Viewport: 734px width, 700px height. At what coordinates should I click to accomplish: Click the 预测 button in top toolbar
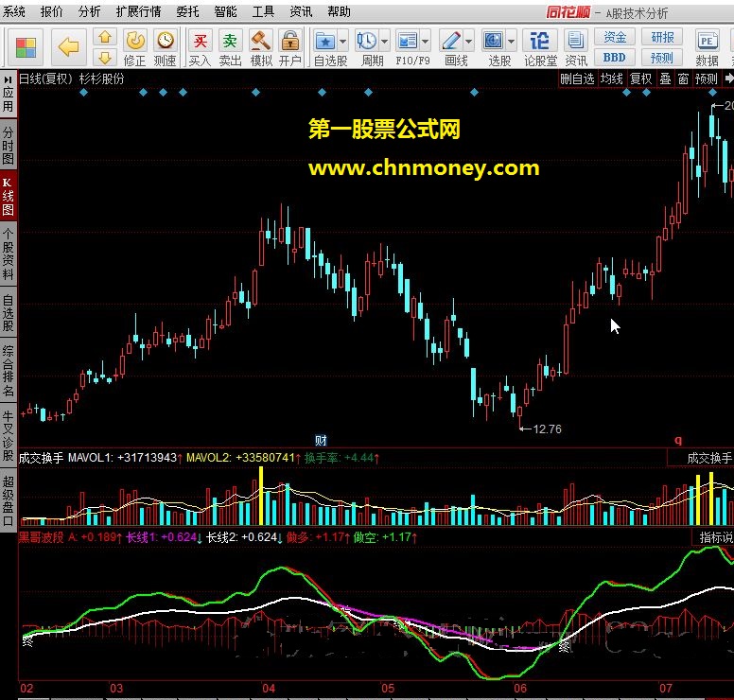pyautogui.click(x=662, y=58)
